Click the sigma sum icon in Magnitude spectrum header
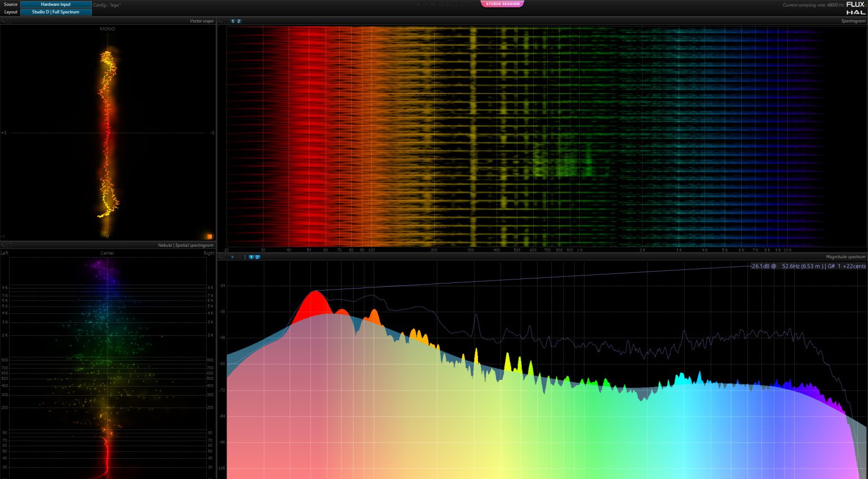The image size is (868, 479). pos(245,257)
